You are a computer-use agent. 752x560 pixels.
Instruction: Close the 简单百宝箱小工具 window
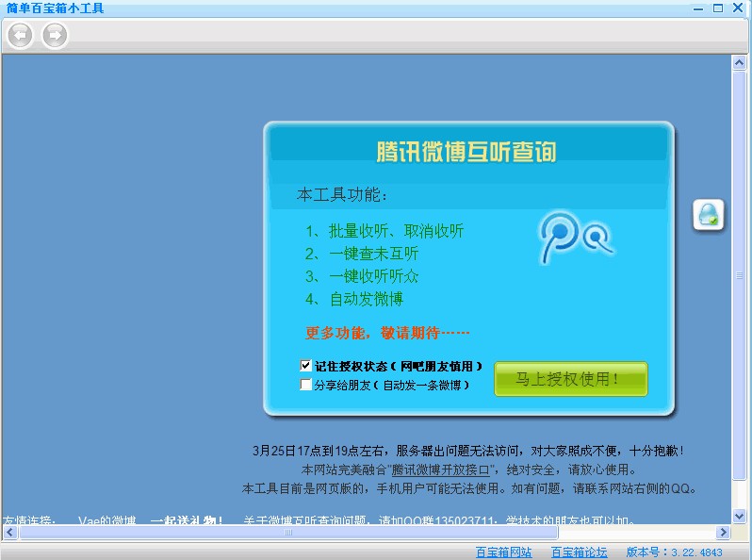[x=738, y=8]
